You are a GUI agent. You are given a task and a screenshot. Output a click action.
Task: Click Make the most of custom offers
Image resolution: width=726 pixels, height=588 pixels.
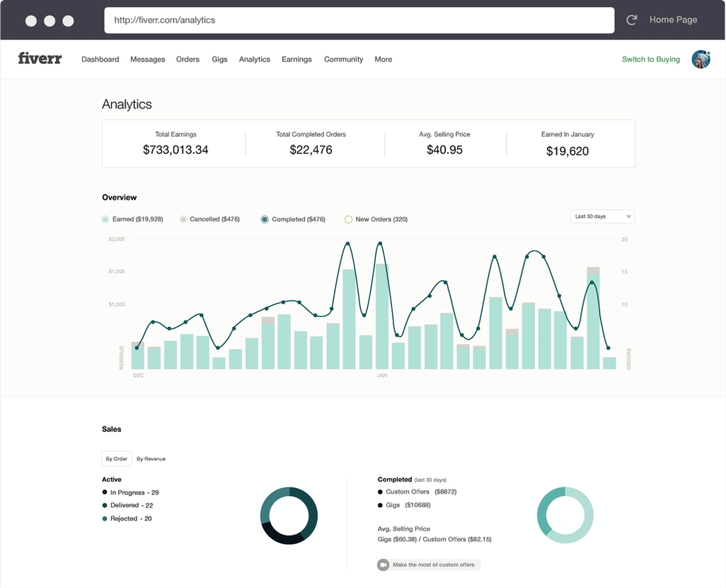434,565
